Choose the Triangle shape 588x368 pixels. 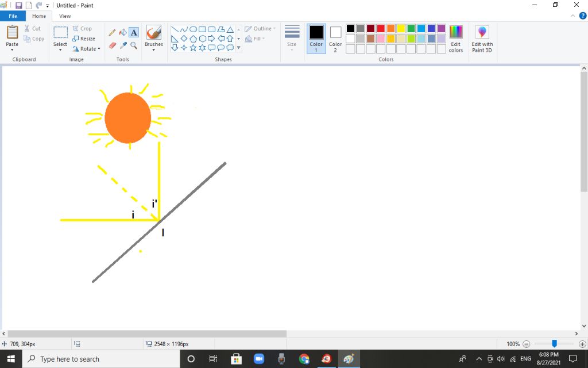point(230,29)
